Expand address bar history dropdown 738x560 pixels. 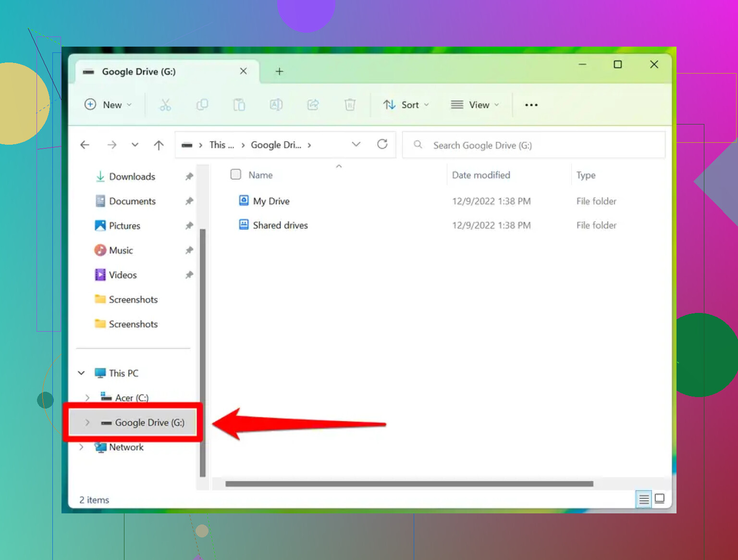pos(356,144)
